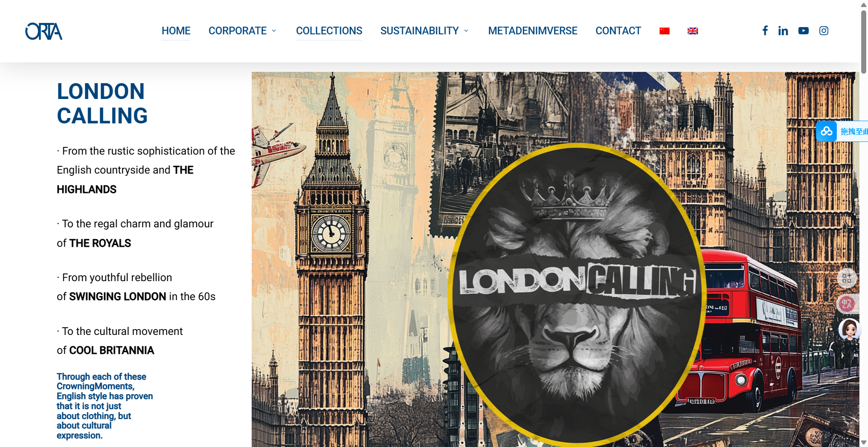Image resolution: width=868 pixels, height=447 pixels.
Task: Switch language with the Chinese flag
Action: tap(665, 31)
